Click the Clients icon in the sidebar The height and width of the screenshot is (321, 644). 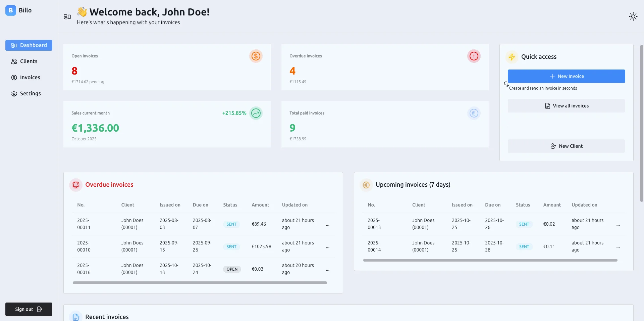point(14,61)
